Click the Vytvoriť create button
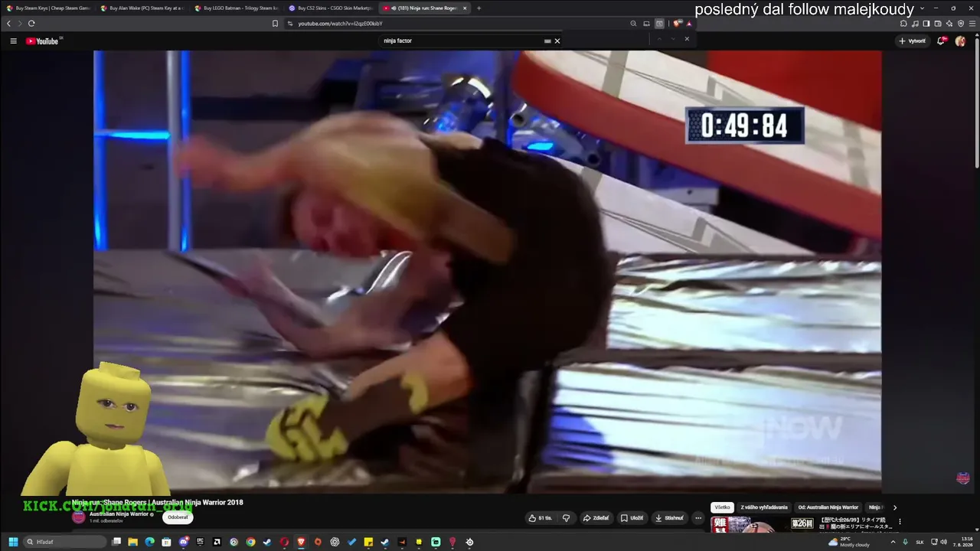Screen dimensions: 980x551 912,41
